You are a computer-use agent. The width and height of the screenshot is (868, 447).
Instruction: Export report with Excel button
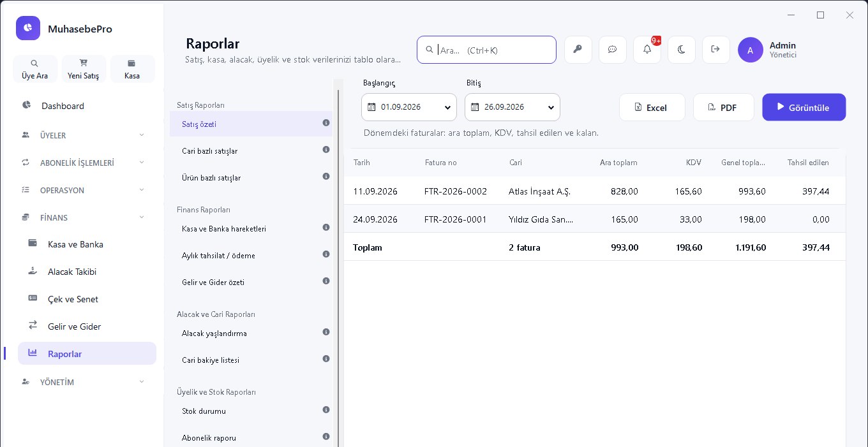(x=652, y=107)
